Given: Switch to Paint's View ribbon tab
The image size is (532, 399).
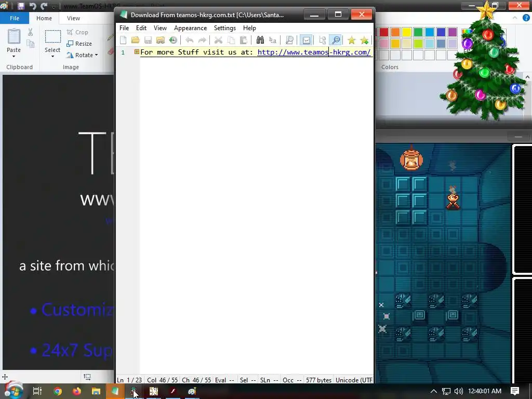Looking at the screenshot, I should click(x=73, y=18).
